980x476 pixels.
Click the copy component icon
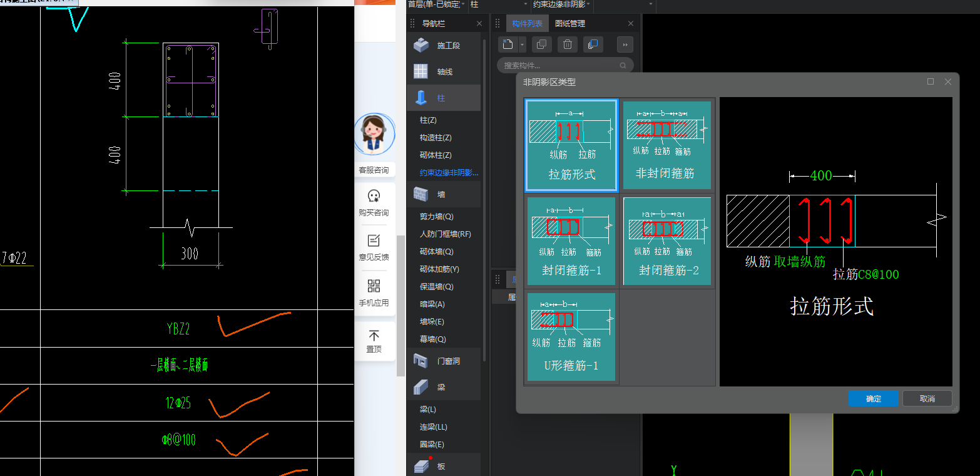[x=542, y=44]
